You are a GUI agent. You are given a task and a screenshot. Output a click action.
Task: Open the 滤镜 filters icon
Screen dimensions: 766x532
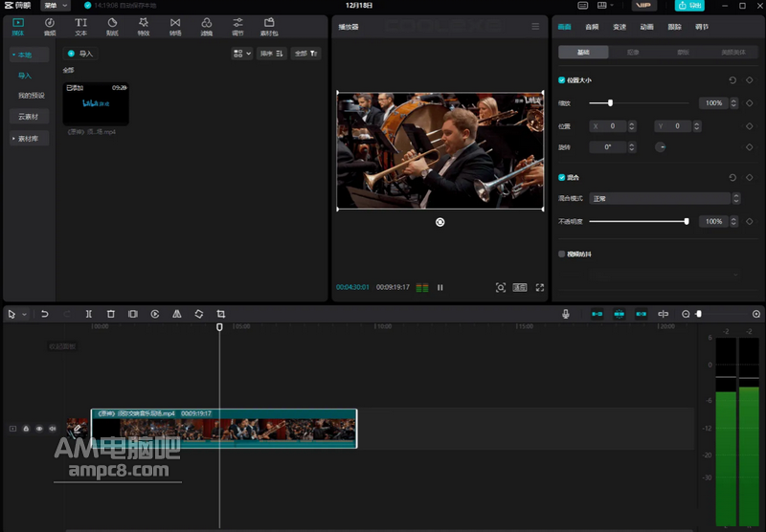pyautogui.click(x=207, y=27)
